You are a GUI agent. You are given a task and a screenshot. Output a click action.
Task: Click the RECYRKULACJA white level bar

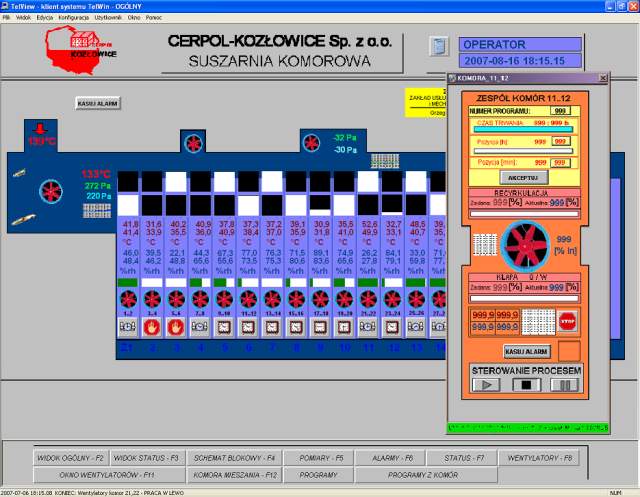[x=524, y=213]
